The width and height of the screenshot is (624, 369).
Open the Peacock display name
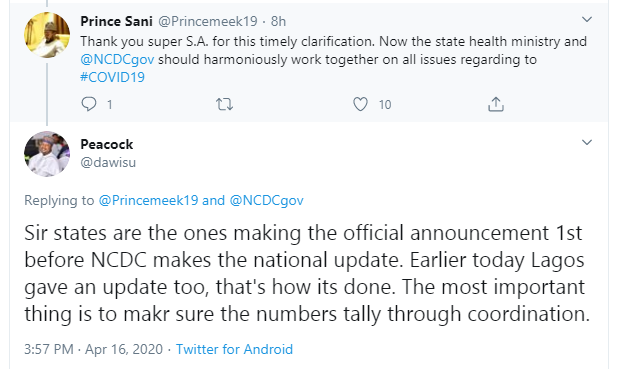107,144
